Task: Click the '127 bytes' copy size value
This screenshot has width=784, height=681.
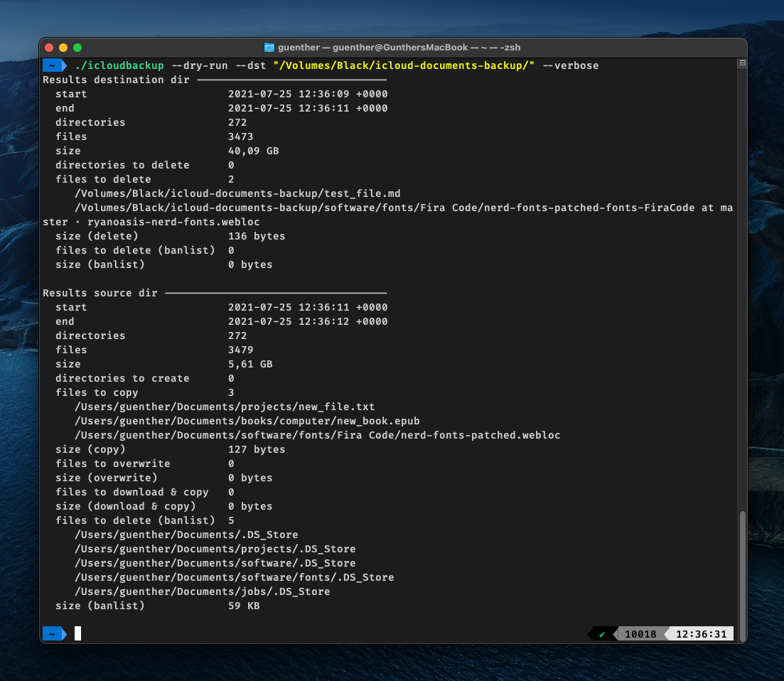Action: tap(257, 449)
